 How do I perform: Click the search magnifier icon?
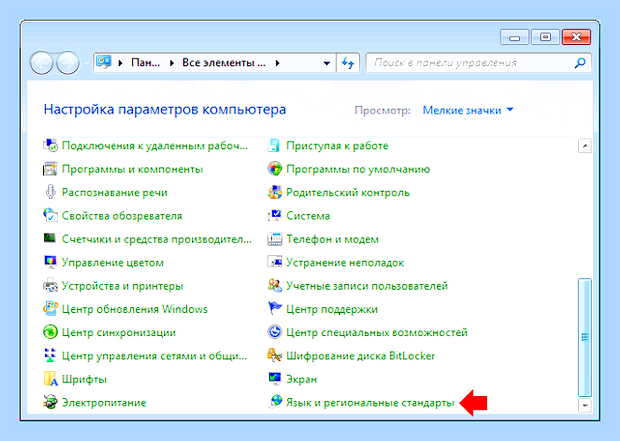(x=580, y=62)
